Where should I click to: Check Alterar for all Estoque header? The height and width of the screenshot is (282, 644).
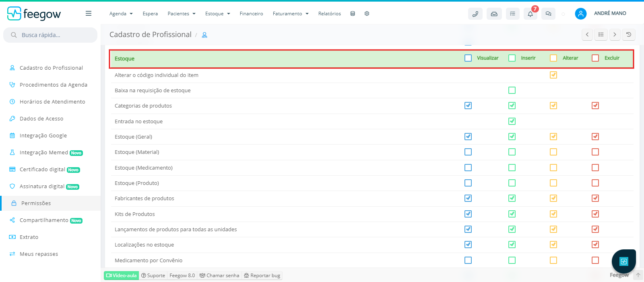[553, 58]
